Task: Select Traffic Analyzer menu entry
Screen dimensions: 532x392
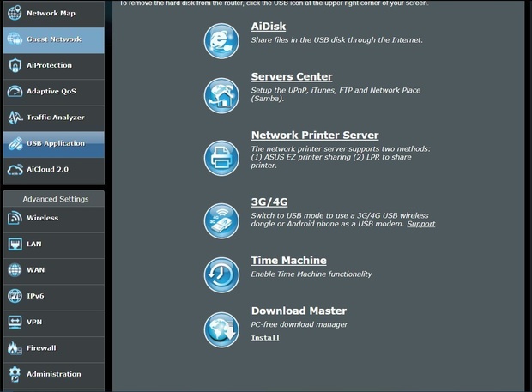Action: click(53, 118)
